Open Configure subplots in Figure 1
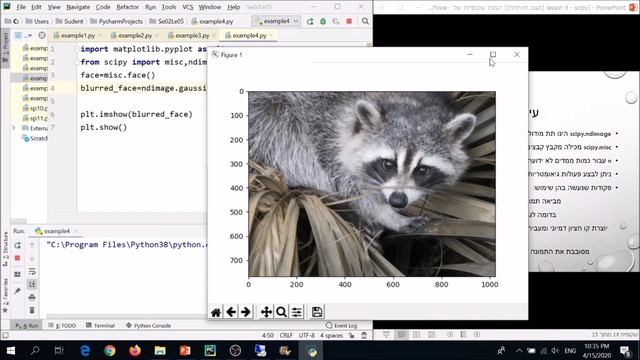Image resolution: width=640 pixels, height=360 pixels. tap(297, 312)
